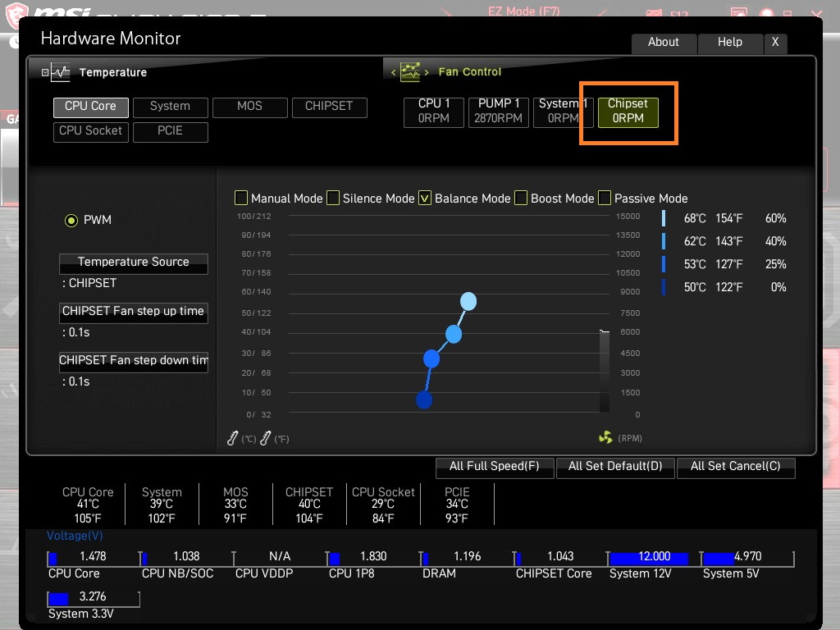Enable Passive Mode checkbox
This screenshot has height=630, width=840.
[605, 198]
